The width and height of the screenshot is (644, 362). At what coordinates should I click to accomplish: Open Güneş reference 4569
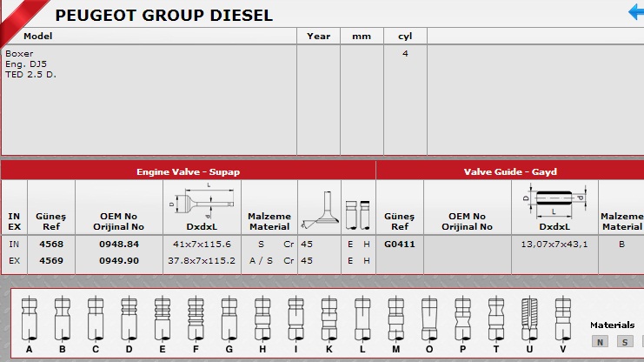[51, 259]
